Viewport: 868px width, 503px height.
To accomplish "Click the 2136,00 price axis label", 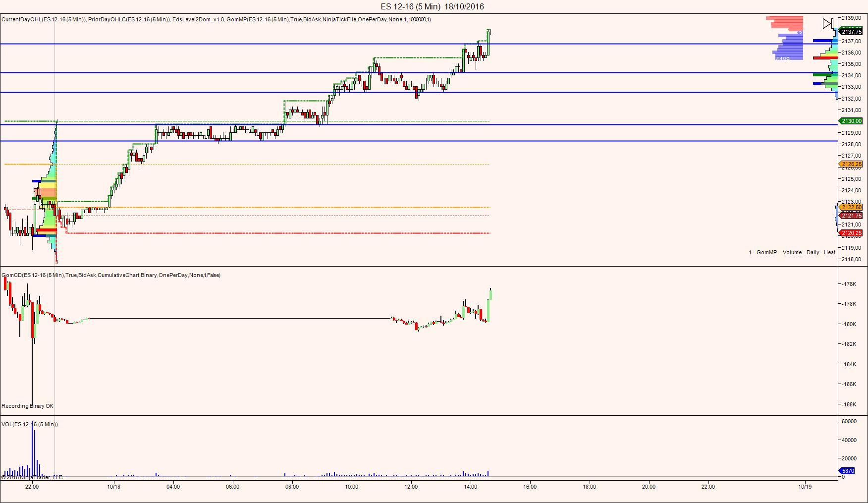I will 851,53.
